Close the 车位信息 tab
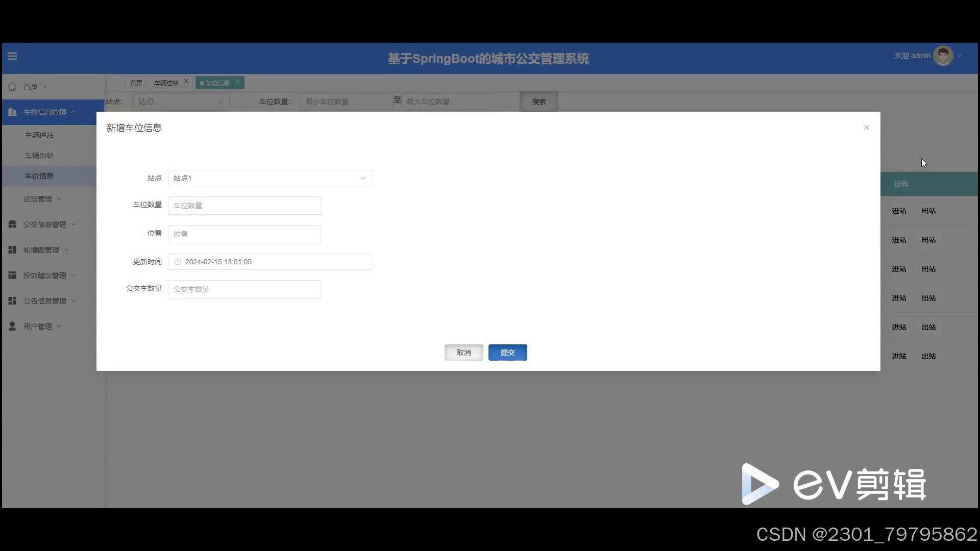Viewport: 980px width, 551px height. tap(238, 82)
